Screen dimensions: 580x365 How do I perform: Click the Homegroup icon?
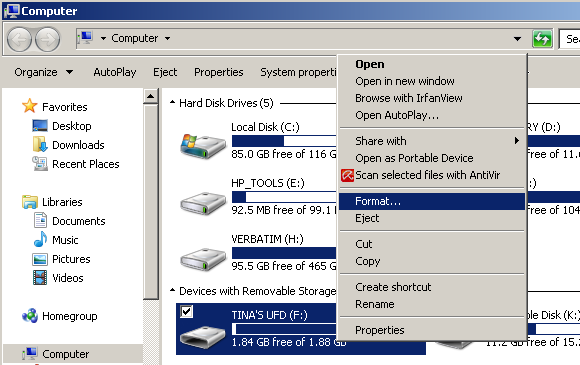point(30,316)
